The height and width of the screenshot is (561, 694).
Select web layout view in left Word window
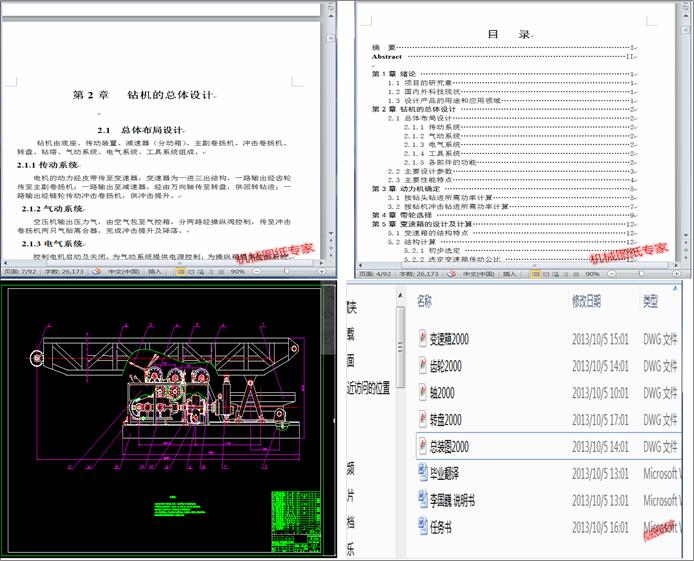200,271
